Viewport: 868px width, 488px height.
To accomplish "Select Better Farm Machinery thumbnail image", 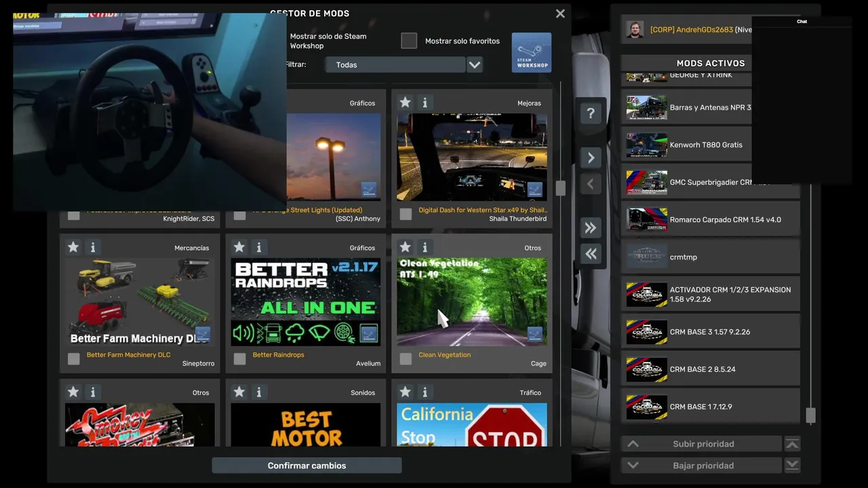I will click(140, 302).
